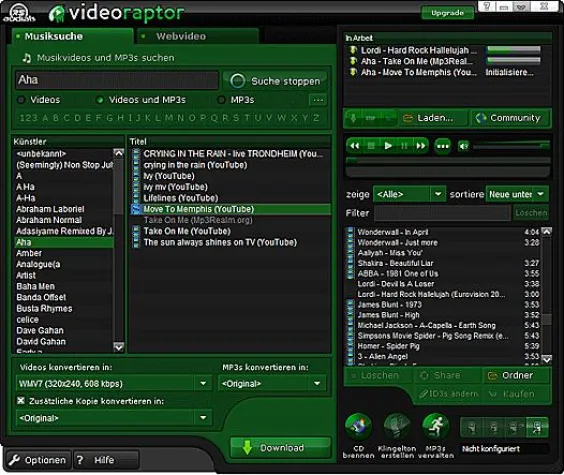Click download icon beside Lordi - Hard Rock Hallelujah
Viewport: 564px width, 475px height.
point(353,50)
